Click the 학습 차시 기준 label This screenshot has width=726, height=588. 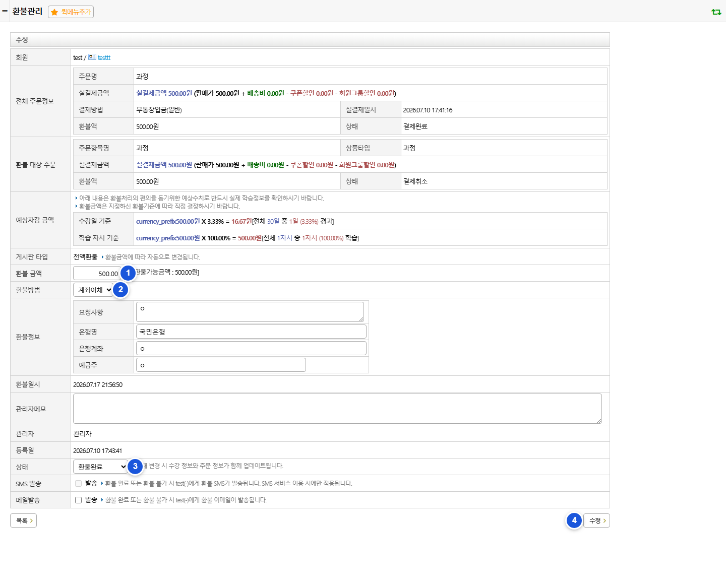click(x=99, y=238)
